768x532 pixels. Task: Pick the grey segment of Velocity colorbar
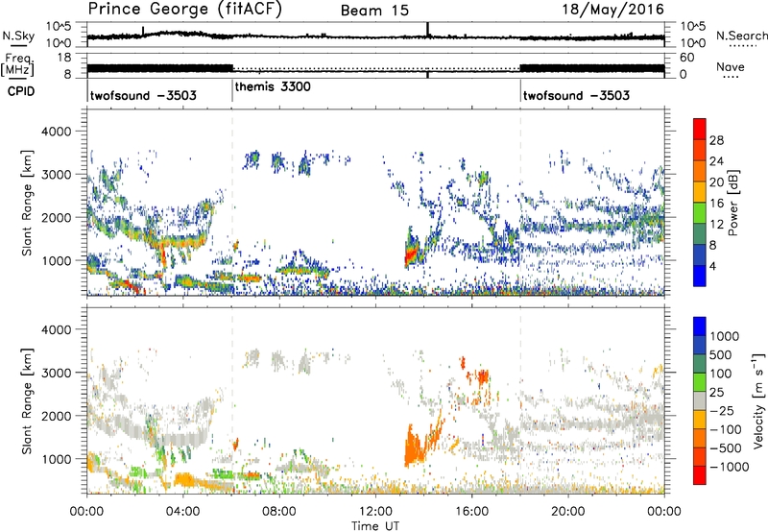(700, 401)
